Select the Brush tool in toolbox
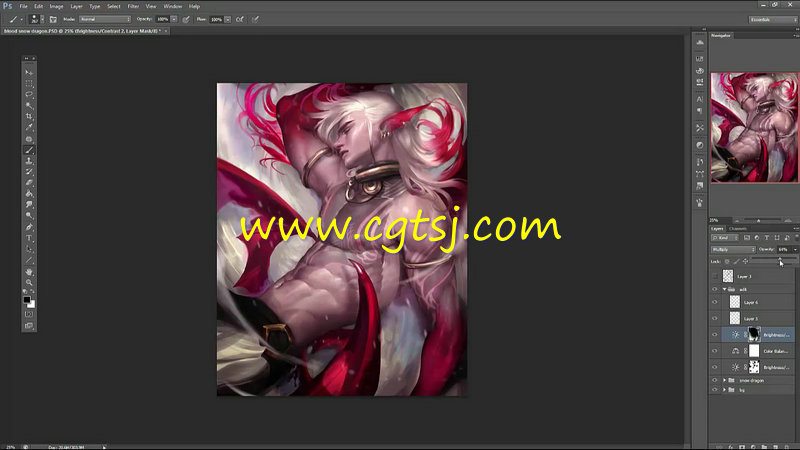Image resolution: width=800 pixels, height=450 pixels. 29,150
